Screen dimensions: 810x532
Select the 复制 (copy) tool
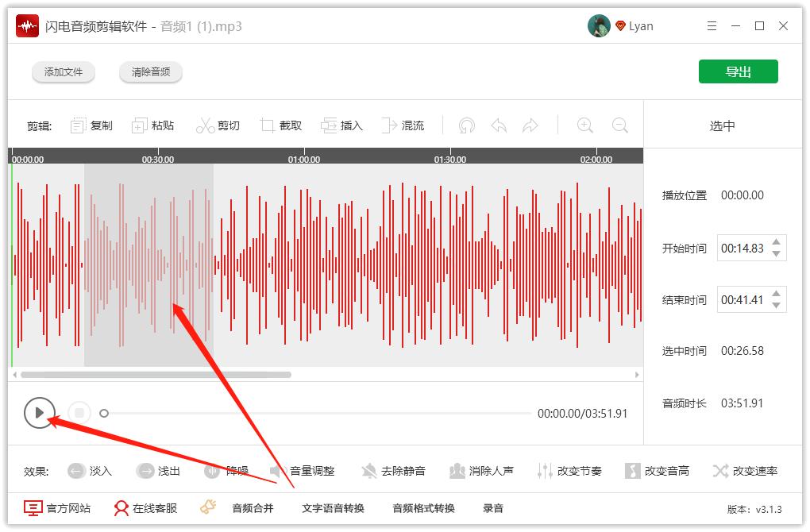(91, 125)
